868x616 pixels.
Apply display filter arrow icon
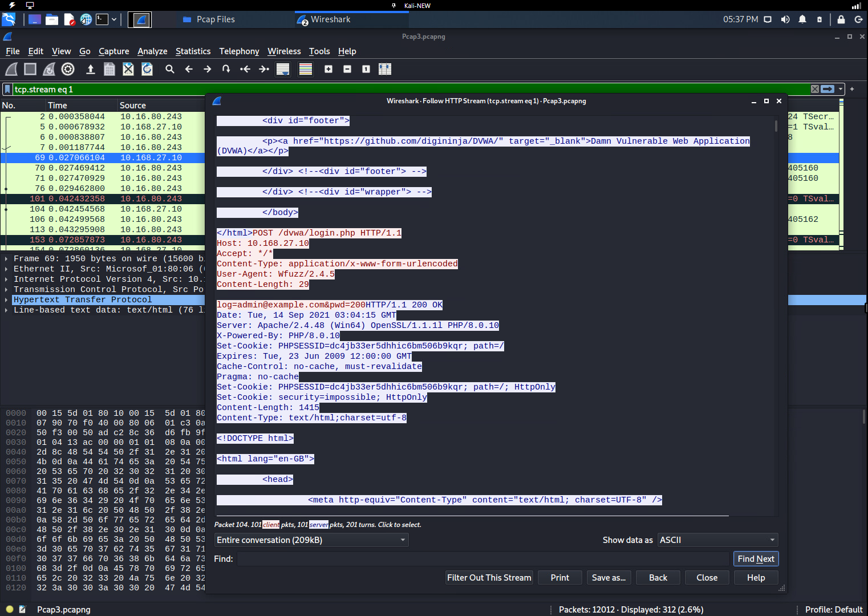click(828, 89)
